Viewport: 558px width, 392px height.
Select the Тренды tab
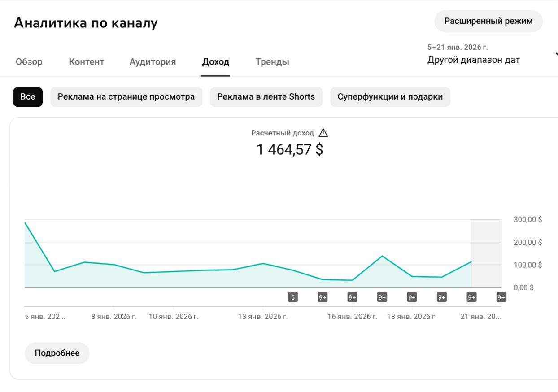coord(272,62)
